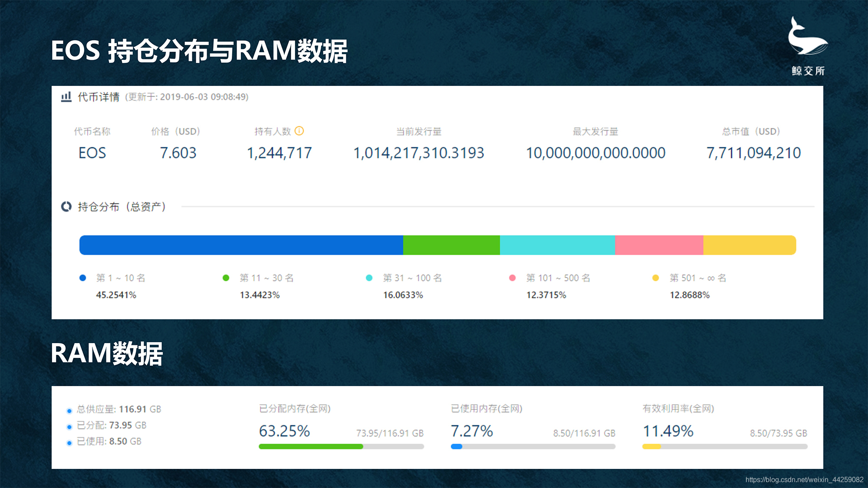This screenshot has height=488, width=868.
Task: Click the green segment of holdings bar
Action: [x=451, y=245]
